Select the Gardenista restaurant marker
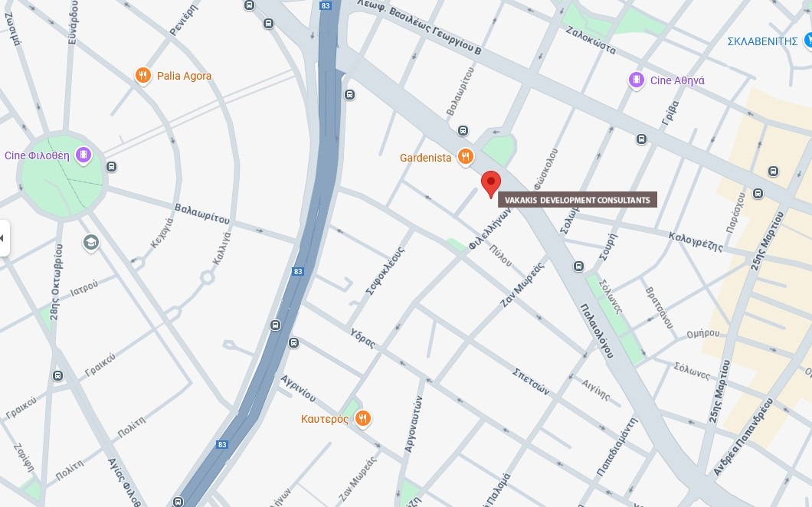 pyautogui.click(x=466, y=157)
